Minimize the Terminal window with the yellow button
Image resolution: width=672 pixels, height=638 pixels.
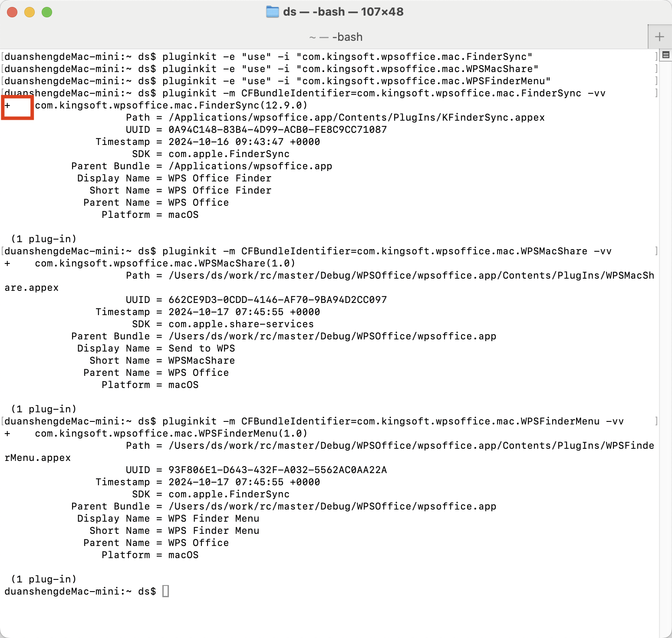30,12
